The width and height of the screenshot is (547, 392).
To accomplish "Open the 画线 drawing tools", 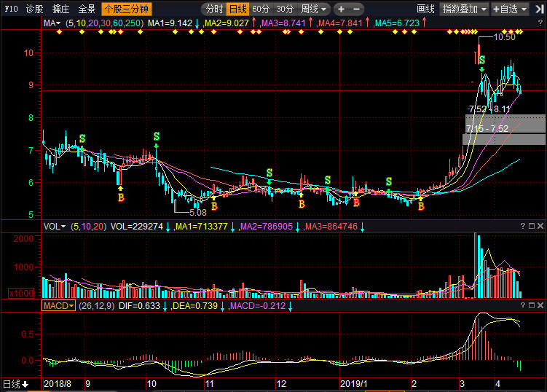I will click(425, 9).
